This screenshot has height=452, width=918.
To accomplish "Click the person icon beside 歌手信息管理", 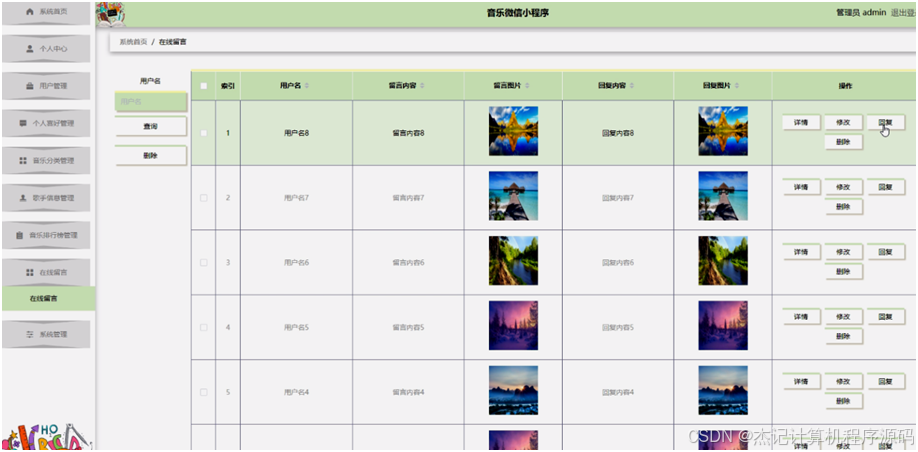I will coord(23,198).
